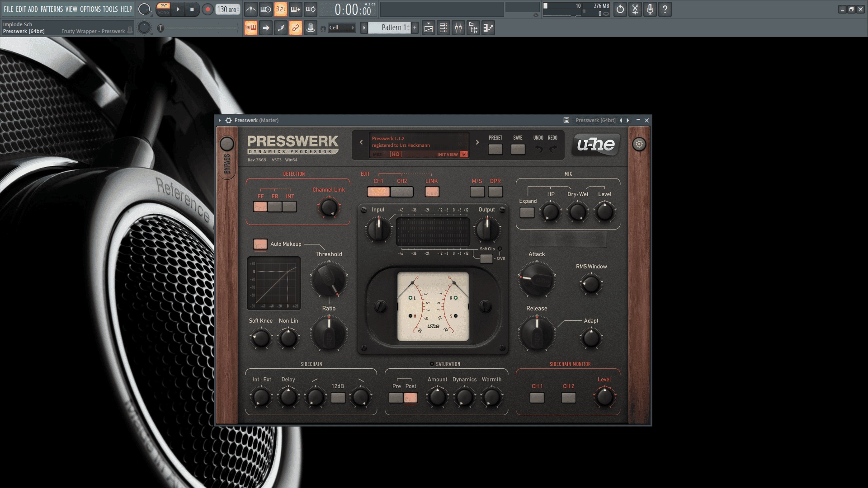This screenshot has height=488, width=868.
Task: Click the one-click recording microphone icon
Action: 650,9
